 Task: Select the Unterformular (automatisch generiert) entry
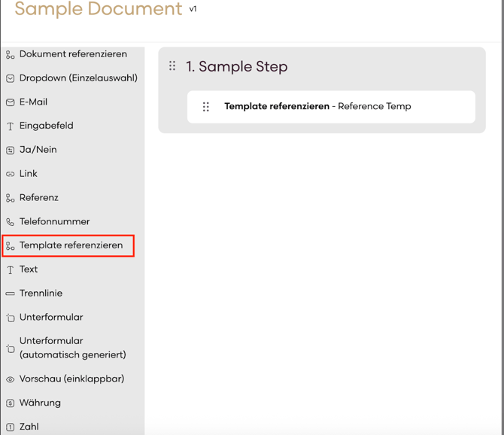[x=72, y=348]
